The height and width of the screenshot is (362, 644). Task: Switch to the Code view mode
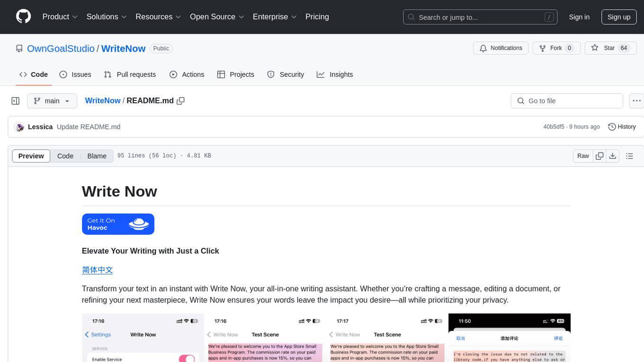point(65,156)
